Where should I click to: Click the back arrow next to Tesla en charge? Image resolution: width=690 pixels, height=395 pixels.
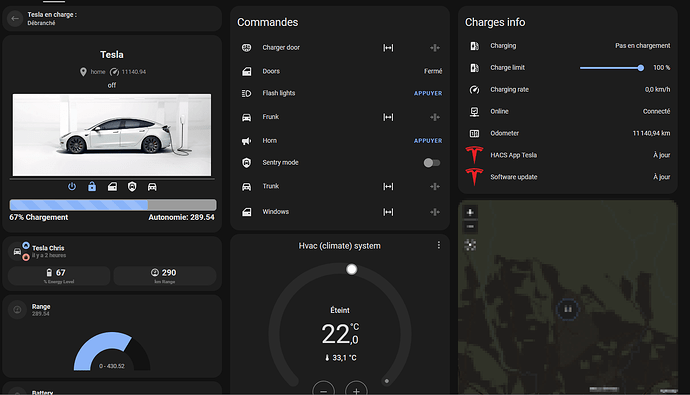15,18
